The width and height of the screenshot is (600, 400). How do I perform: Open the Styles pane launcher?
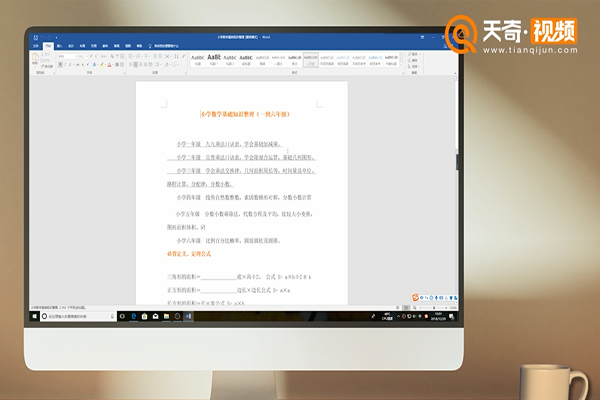click(x=403, y=73)
